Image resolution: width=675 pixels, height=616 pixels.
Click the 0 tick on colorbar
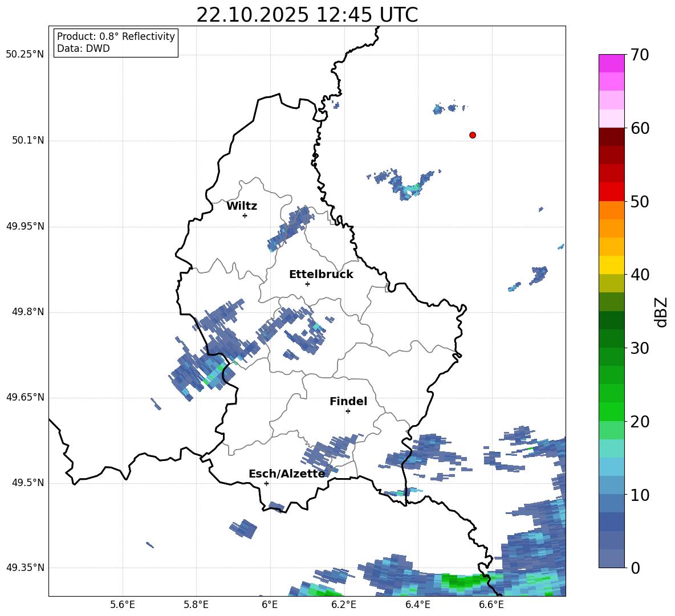[x=635, y=568]
